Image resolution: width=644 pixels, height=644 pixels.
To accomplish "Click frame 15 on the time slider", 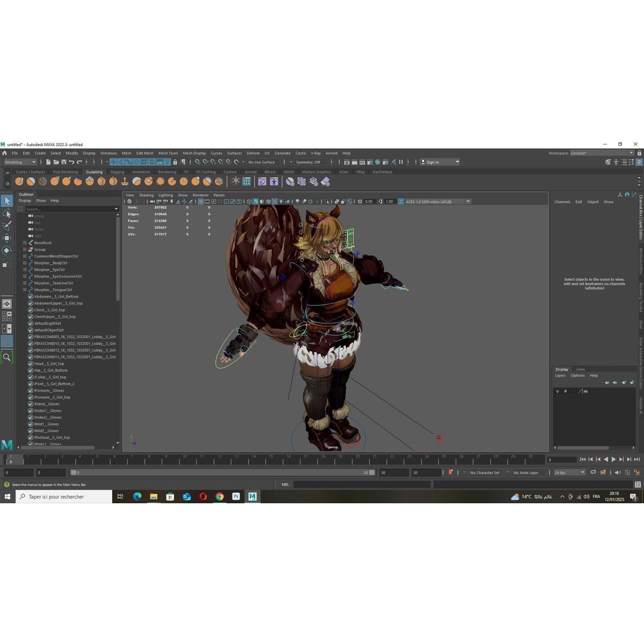I will tap(270, 460).
